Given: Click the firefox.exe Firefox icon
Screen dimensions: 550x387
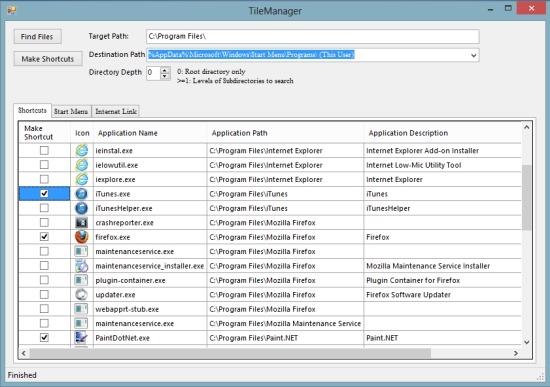Looking at the screenshot, I should tap(82, 237).
